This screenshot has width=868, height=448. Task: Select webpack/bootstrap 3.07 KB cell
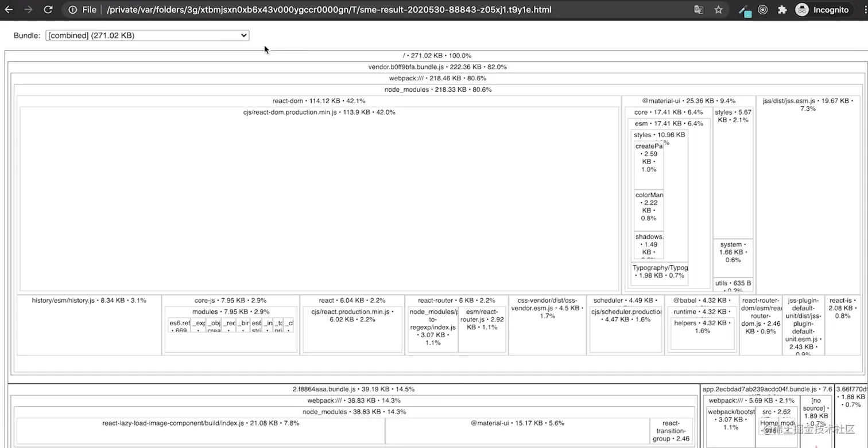(730, 427)
